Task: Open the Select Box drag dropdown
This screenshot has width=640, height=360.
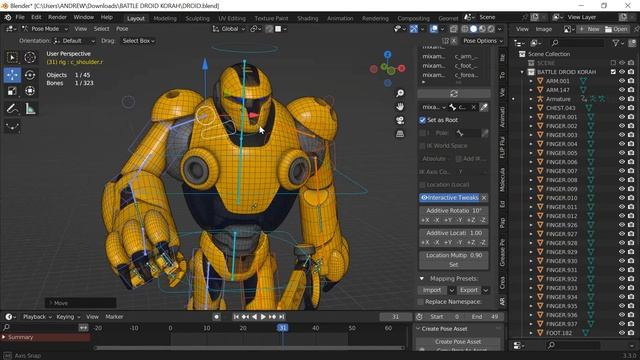Action: tap(138, 41)
